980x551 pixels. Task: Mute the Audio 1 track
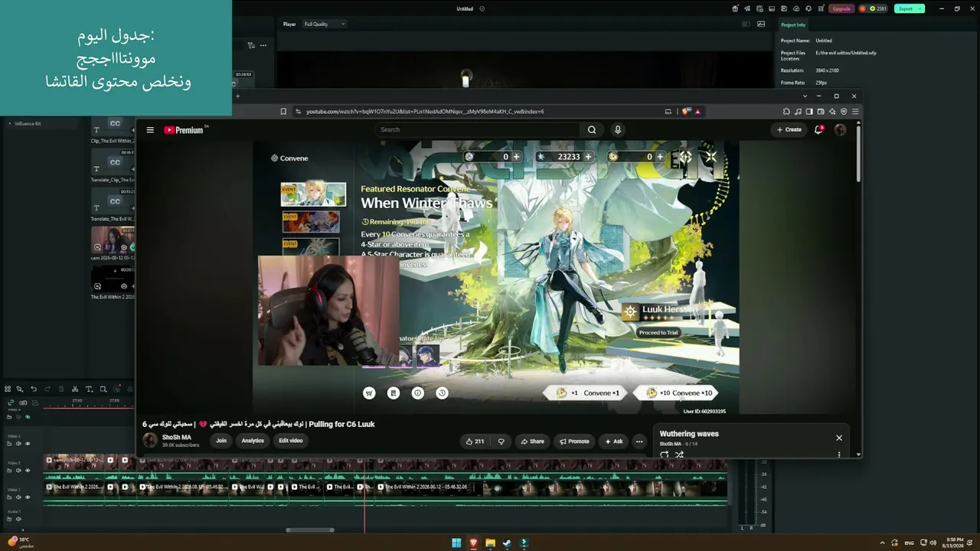tap(18, 519)
